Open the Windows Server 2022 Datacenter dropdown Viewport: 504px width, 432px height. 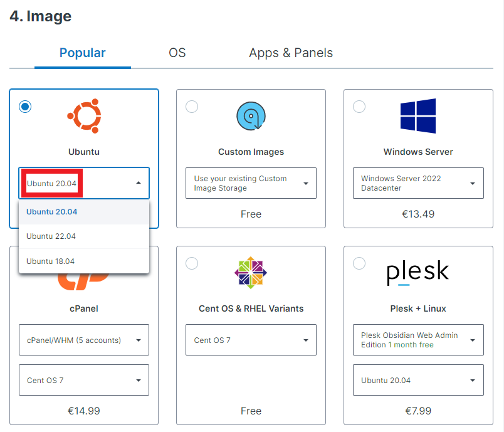click(418, 183)
